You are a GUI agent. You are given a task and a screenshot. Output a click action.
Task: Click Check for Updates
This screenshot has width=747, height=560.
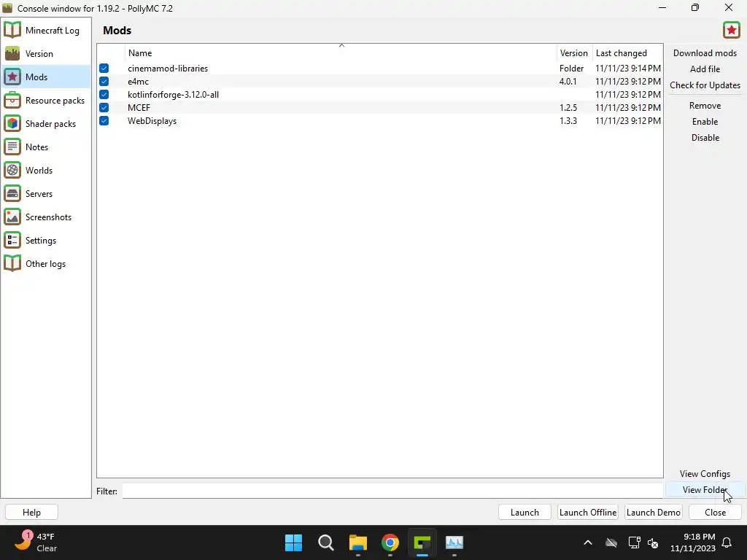pos(705,85)
